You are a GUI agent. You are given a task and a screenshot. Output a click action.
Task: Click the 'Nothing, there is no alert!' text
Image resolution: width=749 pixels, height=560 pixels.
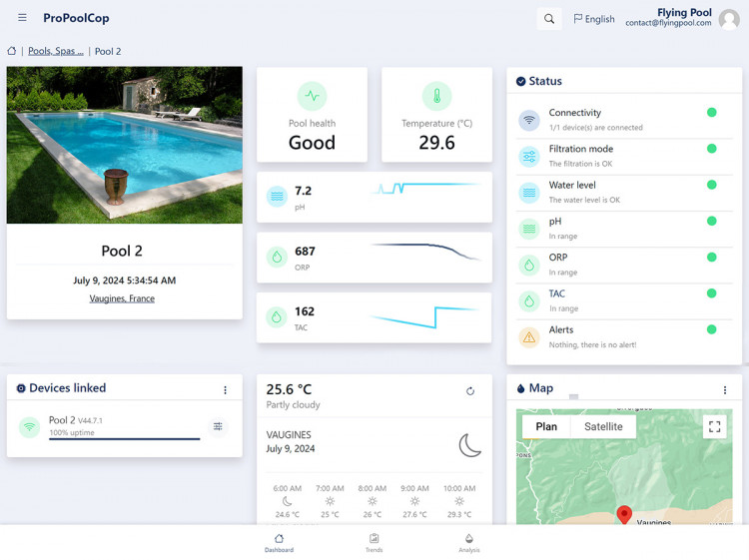[x=592, y=344]
